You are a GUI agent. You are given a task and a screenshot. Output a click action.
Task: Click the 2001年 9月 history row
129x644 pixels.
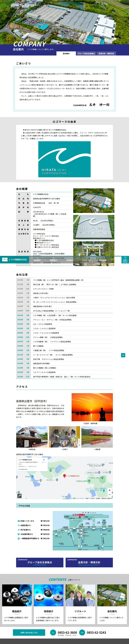pyautogui.click(x=64, y=315)
